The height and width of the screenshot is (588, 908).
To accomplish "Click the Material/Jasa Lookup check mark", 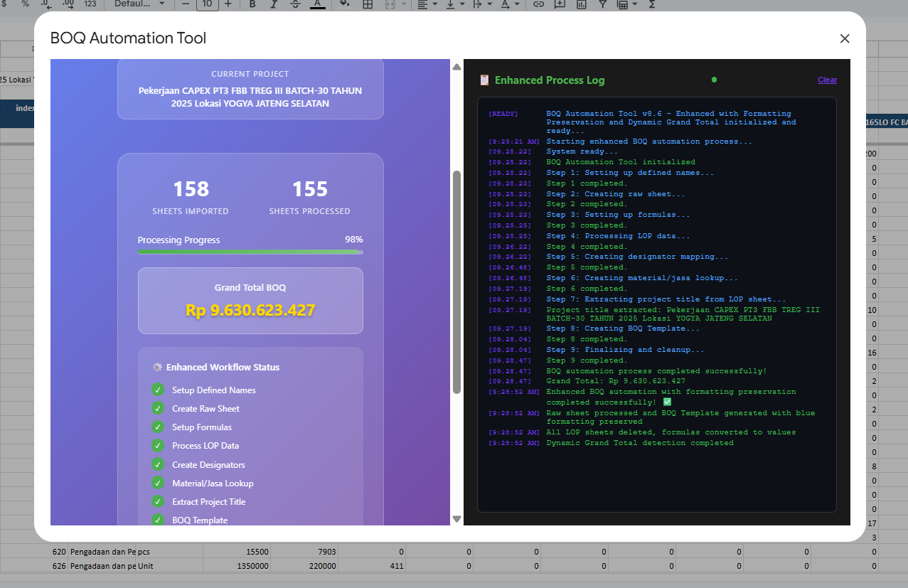I will (158, 483).
